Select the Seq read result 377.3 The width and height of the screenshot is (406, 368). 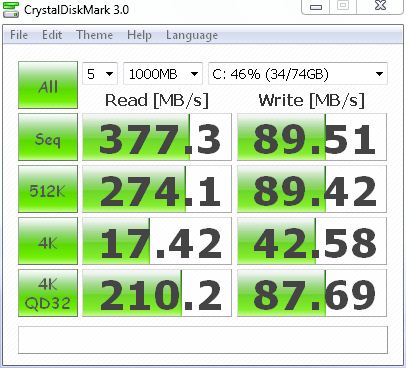coord(157,137)
